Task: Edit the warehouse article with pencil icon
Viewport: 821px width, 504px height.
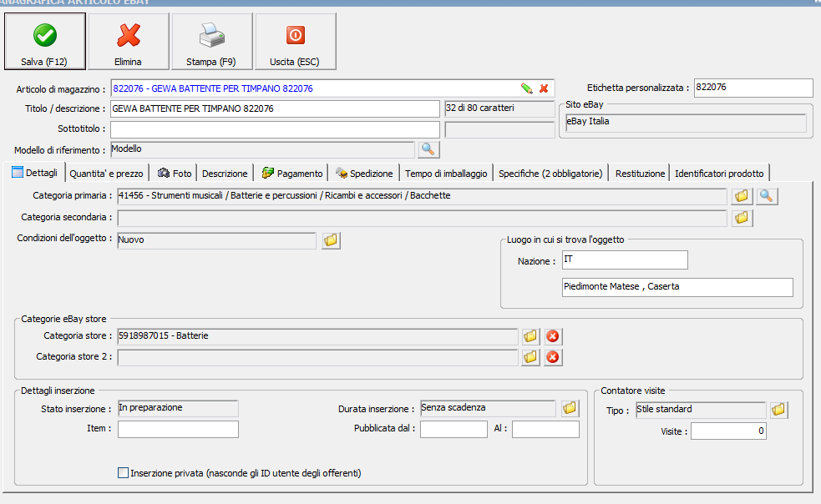Action: click(x=527, y=88)
